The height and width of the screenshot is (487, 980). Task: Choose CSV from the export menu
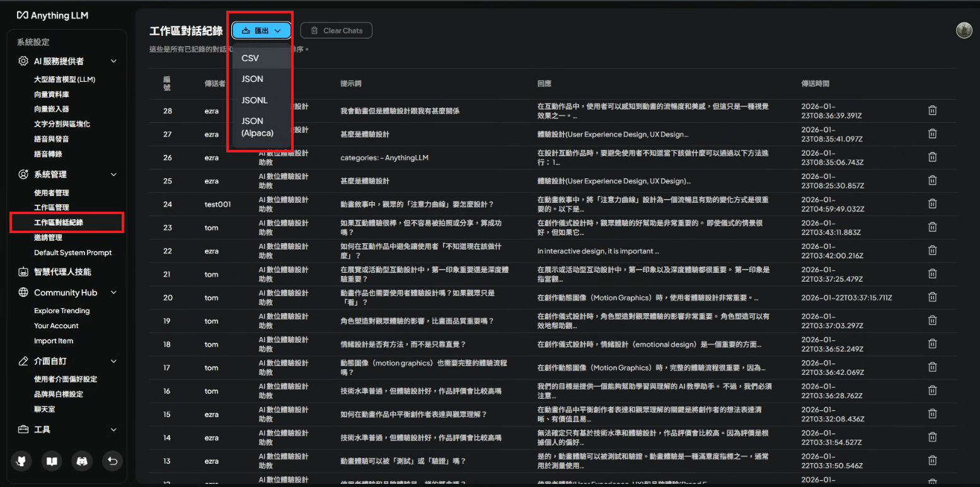(x=250, y=58)
